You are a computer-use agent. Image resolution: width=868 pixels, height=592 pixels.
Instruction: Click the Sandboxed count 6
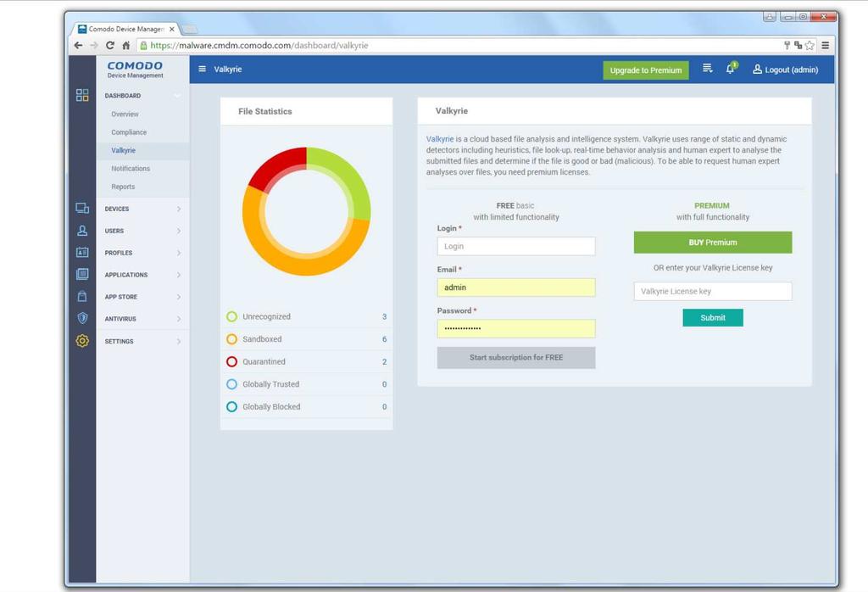point(384,339)
